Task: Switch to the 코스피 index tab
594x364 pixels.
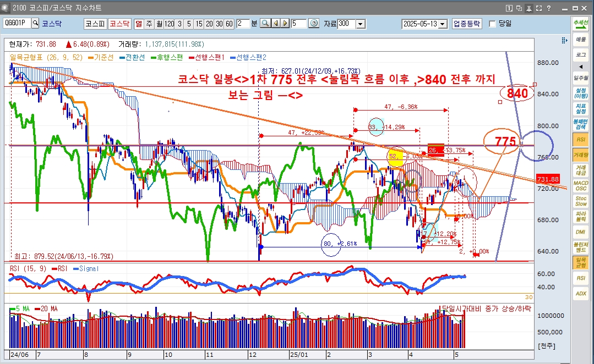Action: [95, 24]
